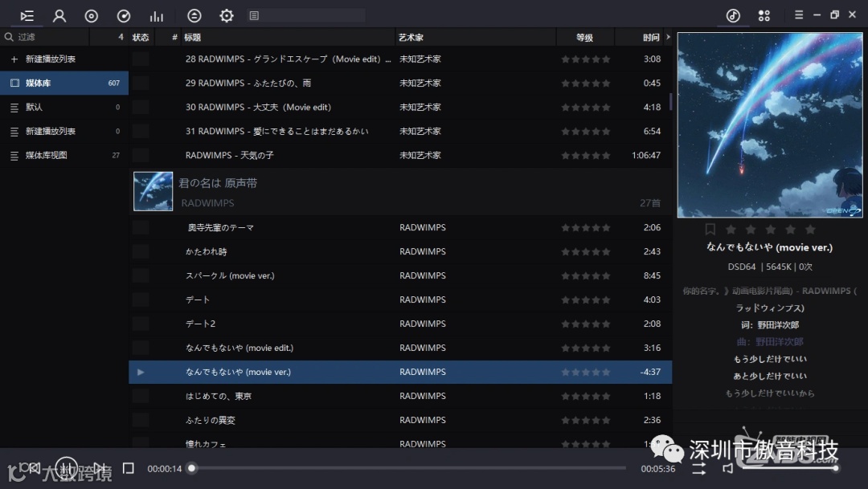Select the デート track lasting 4:03
The height and width of the screenshot is (489, 868).
(401, 300)
